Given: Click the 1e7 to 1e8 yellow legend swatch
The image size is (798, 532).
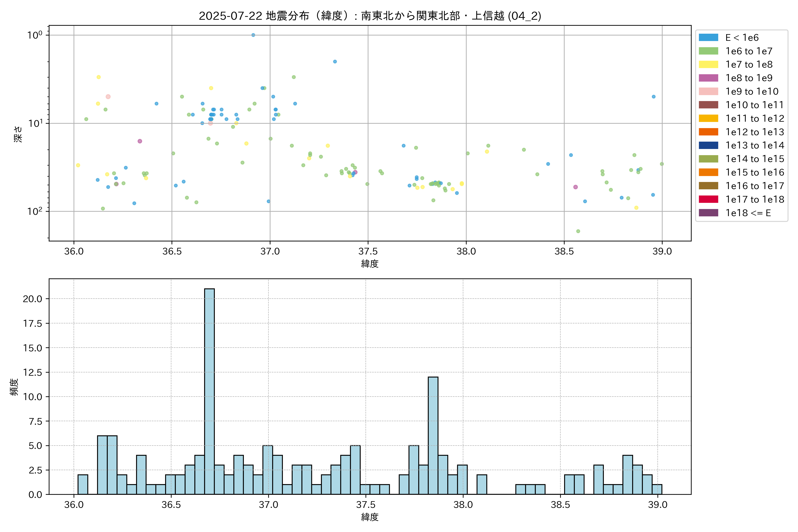Looking at the screenshot, I should point(708,65).
